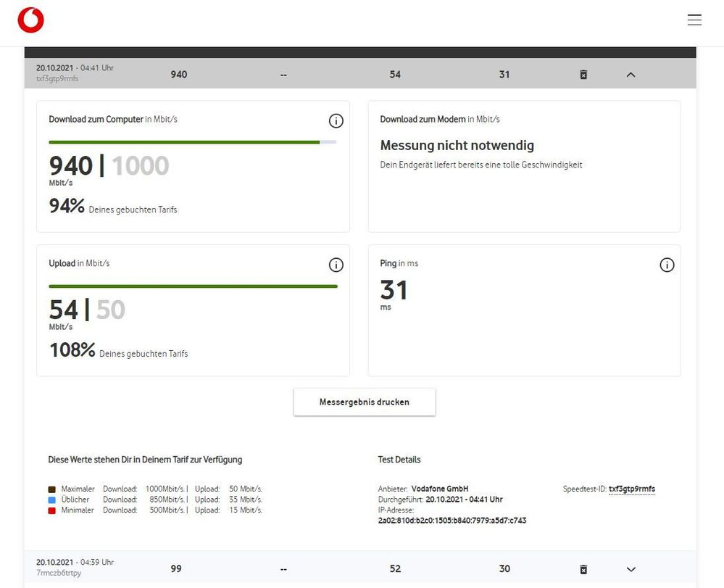Click the 7rmczb6trtpy test ID

pyautogui.click(x=59, y=573)
